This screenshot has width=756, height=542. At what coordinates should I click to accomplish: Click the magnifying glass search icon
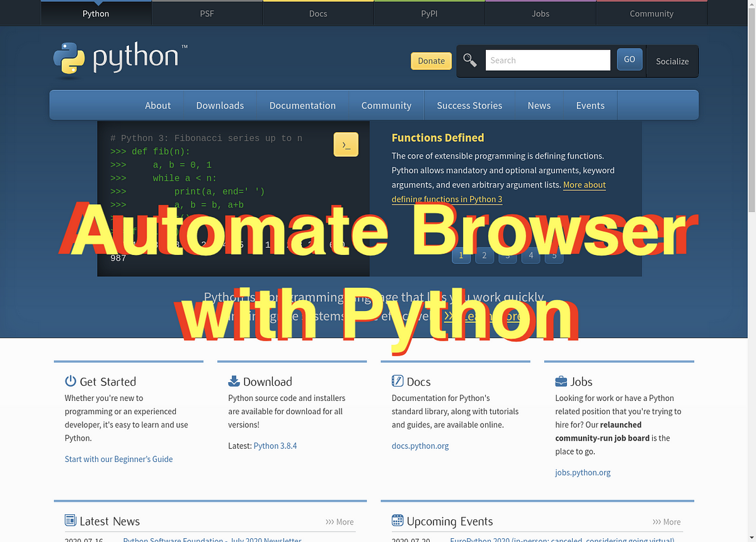(470, 60)
